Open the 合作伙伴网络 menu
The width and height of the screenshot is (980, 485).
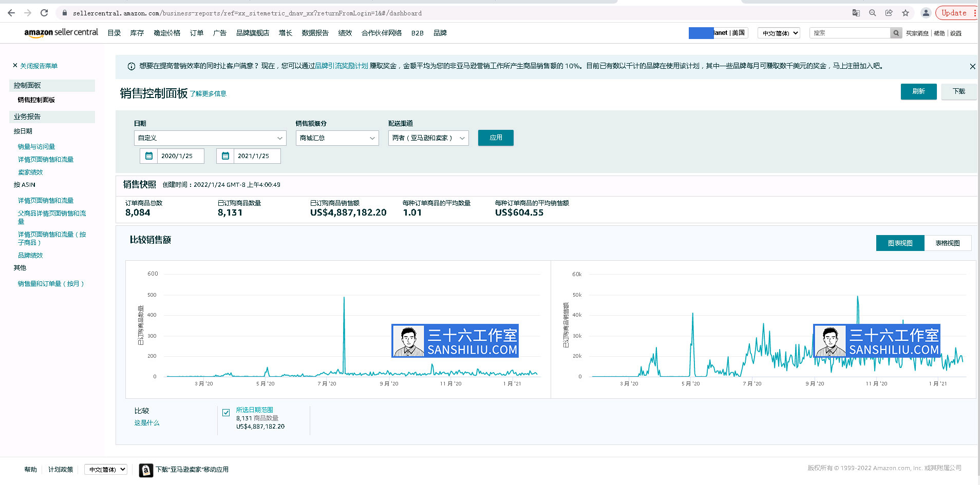382,33
